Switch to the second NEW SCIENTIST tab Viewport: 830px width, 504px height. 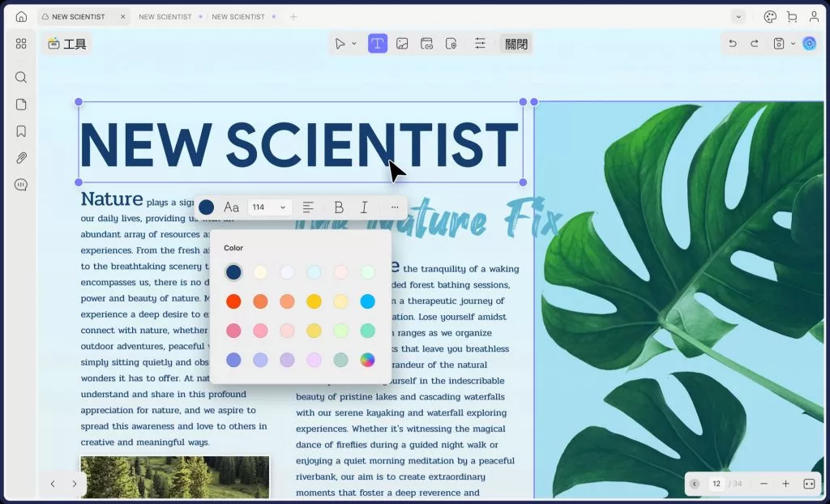point(165,16)
